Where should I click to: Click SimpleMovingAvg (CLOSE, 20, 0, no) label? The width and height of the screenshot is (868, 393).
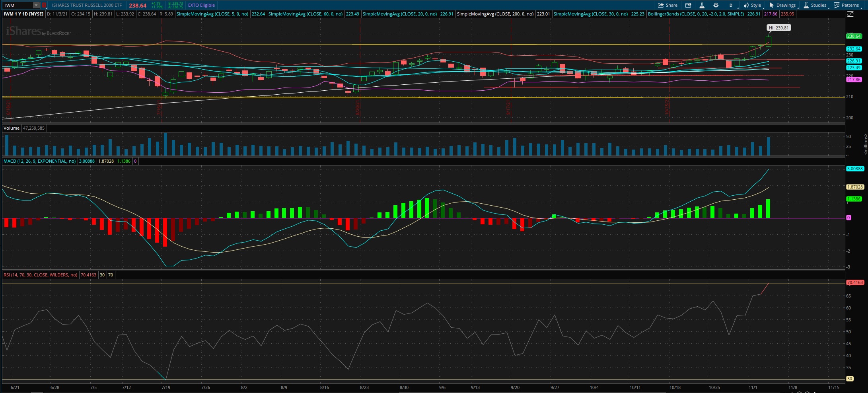(x=400, y=14)
